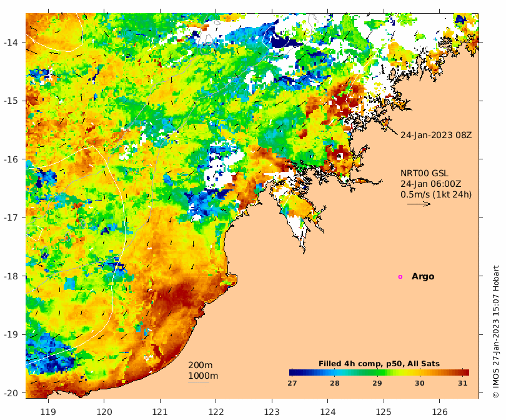Screen dimensions: 506x420
Task: Click the '24-Jan 06:00Z' text
Action: click(x=431, y=184)
